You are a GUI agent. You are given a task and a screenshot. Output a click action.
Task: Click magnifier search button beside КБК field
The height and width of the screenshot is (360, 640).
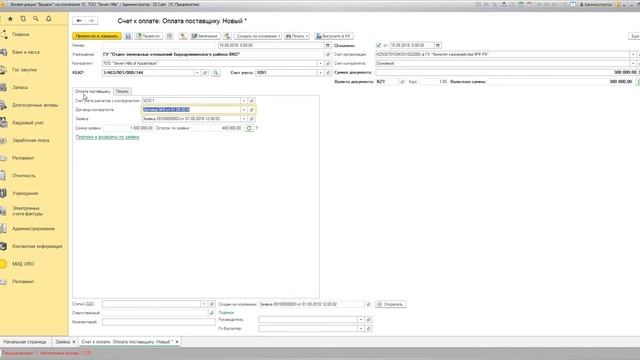216,73
